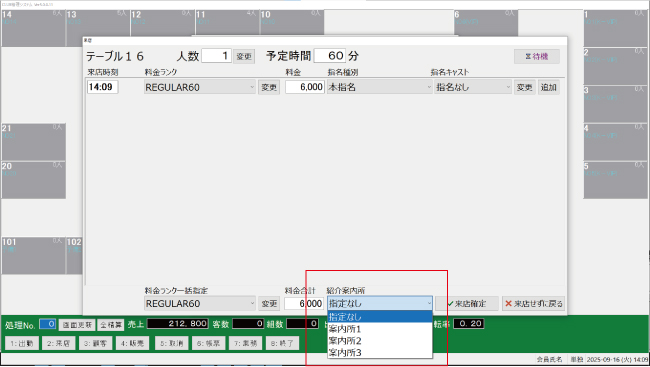Click the 7:業務 function button
This screenshot has width=650, height=367.
(x=245, y=343)
